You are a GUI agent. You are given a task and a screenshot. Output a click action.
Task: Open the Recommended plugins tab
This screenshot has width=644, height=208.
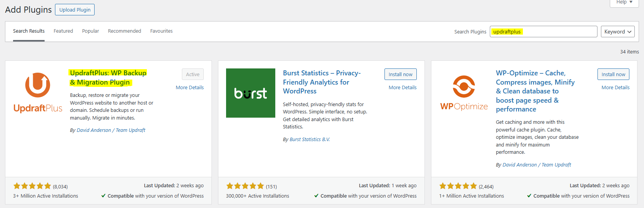click(x=125, y=31)
